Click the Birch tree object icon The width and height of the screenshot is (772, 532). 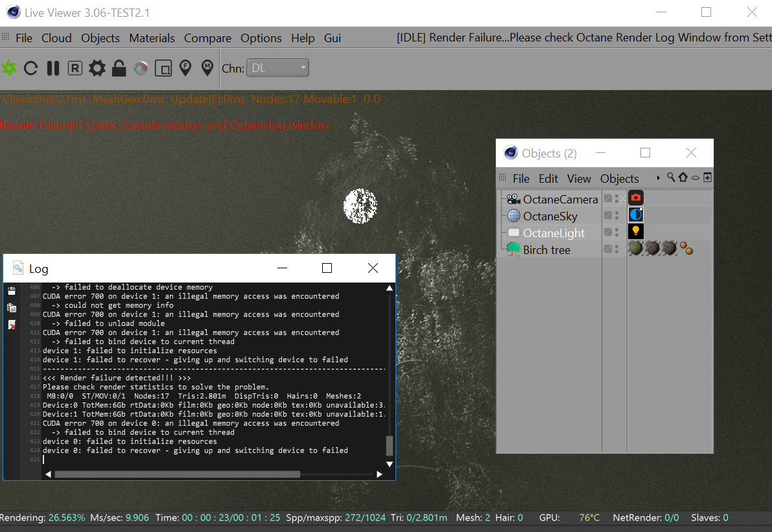[x=513, y=249]
